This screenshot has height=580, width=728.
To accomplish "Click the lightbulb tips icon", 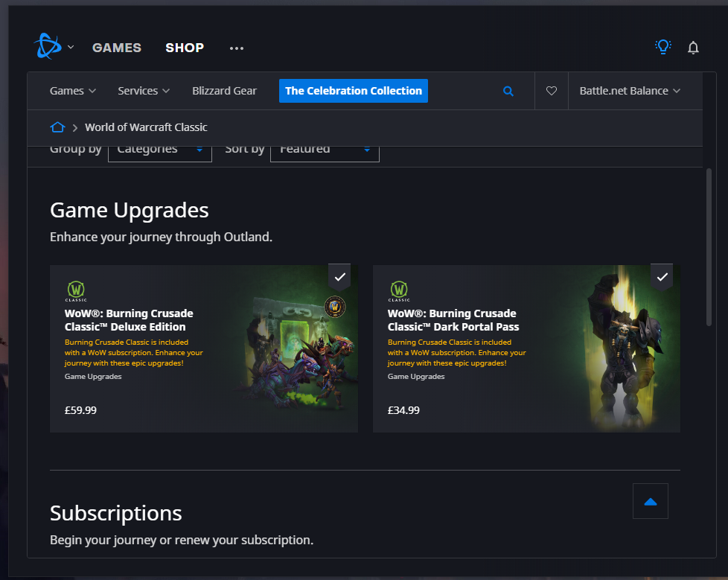I will point(663,46).
